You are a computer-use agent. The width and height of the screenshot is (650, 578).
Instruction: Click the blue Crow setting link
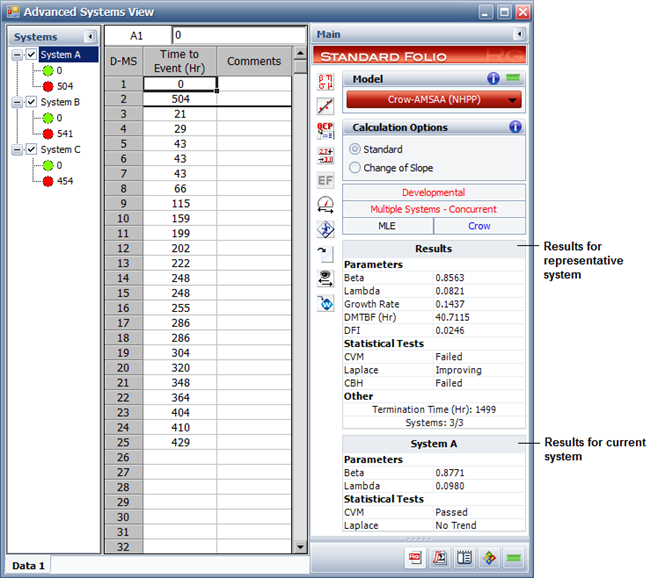pyautogui.click(x=479, y=227)
